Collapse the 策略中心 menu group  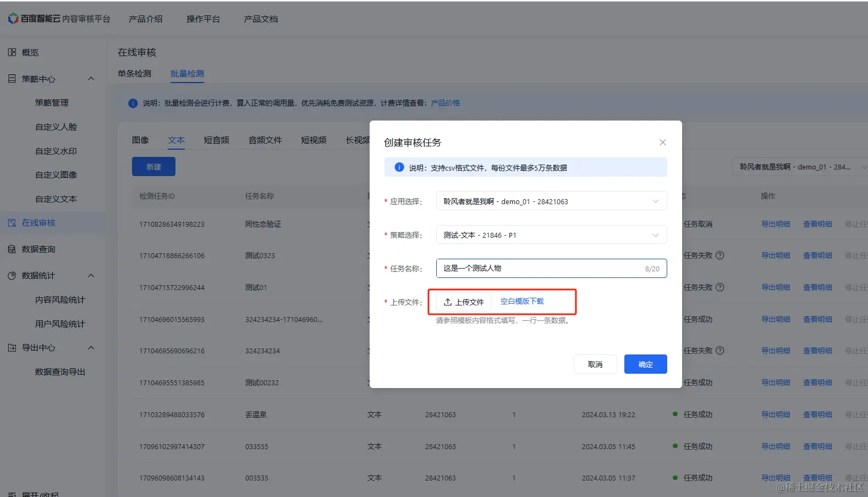pyautogui.click(x=91, y=79)
